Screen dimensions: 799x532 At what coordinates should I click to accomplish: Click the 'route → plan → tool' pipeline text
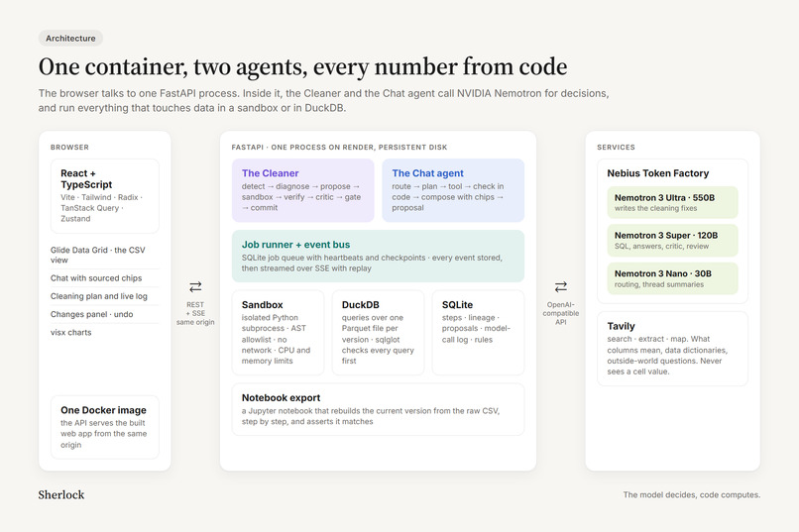coord(448,197)
